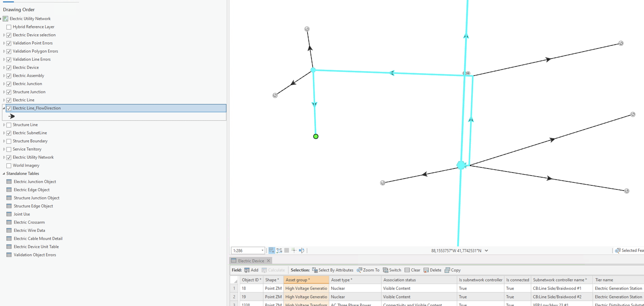Check the Structure Line layer checkbox

[9, 125]
